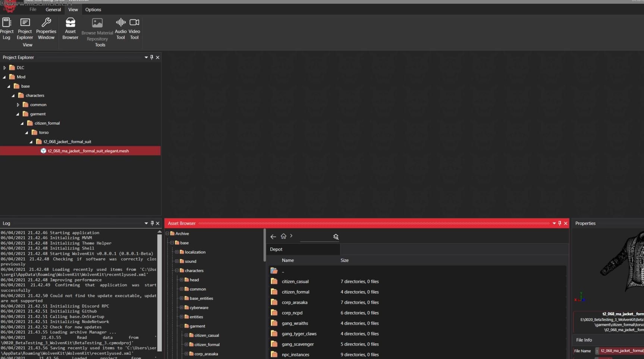The width and height of the screenshot is (644, 359).
Task: Open gang_scavenger folder in file list
Action: point(298,344)
